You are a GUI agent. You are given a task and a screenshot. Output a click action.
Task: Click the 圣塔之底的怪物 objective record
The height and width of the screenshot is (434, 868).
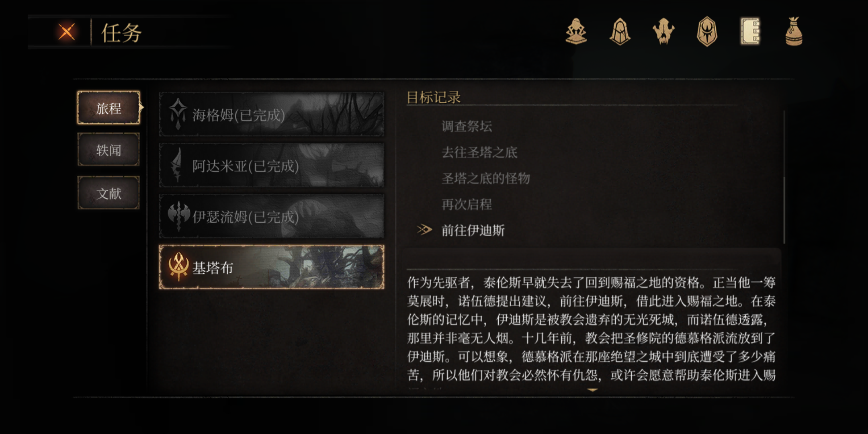click(486, 178)
